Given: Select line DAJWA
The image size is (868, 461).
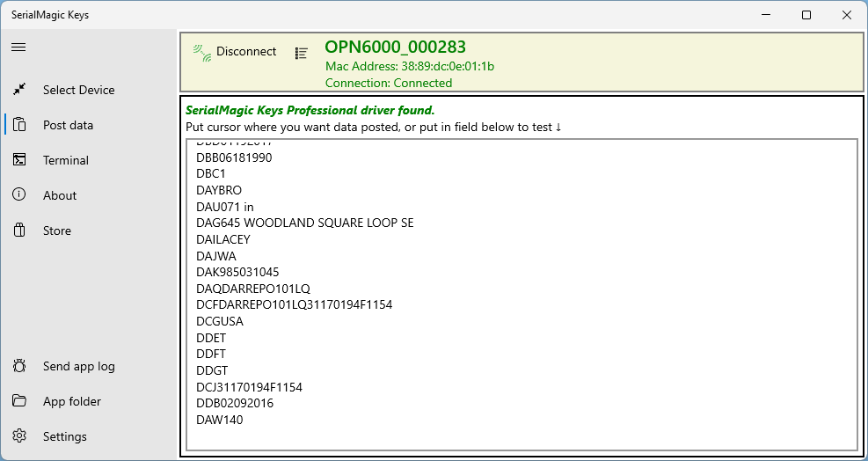Looking at the screenshot, I should click(216, 256).
